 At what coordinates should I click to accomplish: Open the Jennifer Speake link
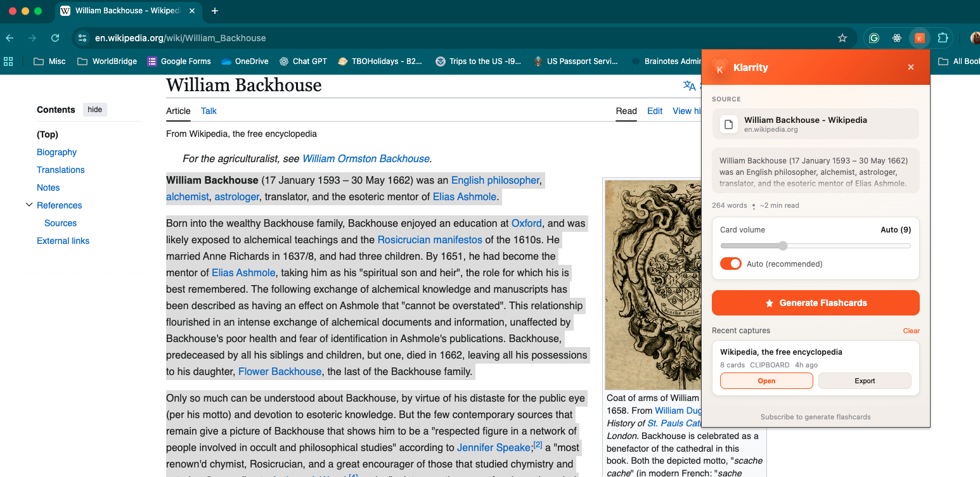click(x=494, y=448)
